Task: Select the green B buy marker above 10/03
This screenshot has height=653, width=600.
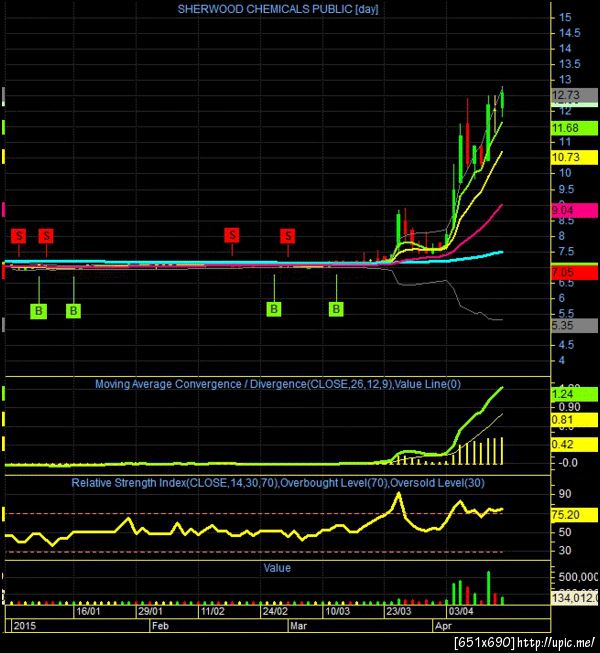Action: point(336,309)
